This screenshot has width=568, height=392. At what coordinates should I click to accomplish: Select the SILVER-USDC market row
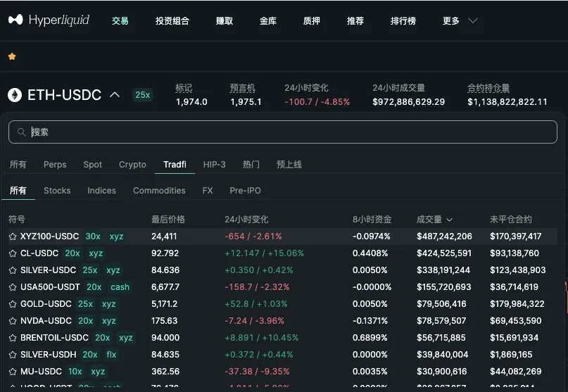pyautogui.click(x=283, y=270)
